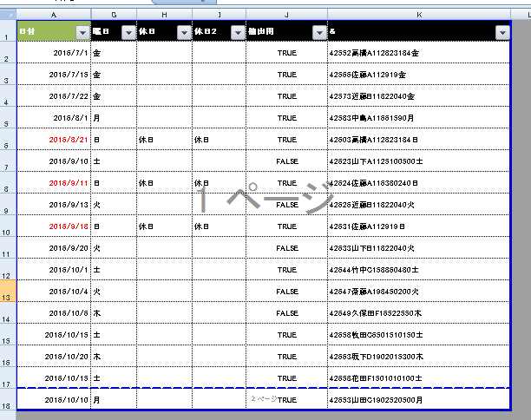Screen dimensions: 531x420
Task: Click cell 42573近藤B11822040金
Action: click(x=419, y=95)
